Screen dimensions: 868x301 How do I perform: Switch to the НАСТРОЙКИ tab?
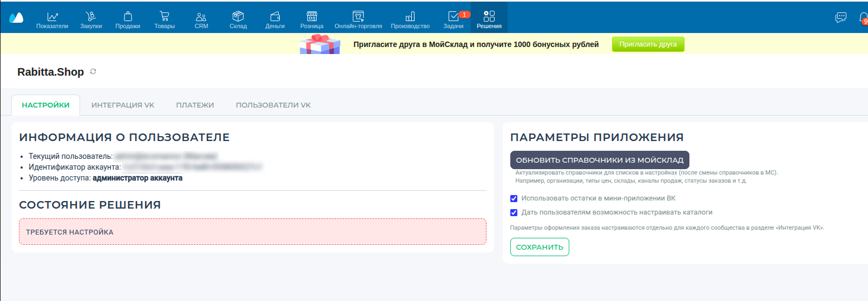(x=45, y=105)
